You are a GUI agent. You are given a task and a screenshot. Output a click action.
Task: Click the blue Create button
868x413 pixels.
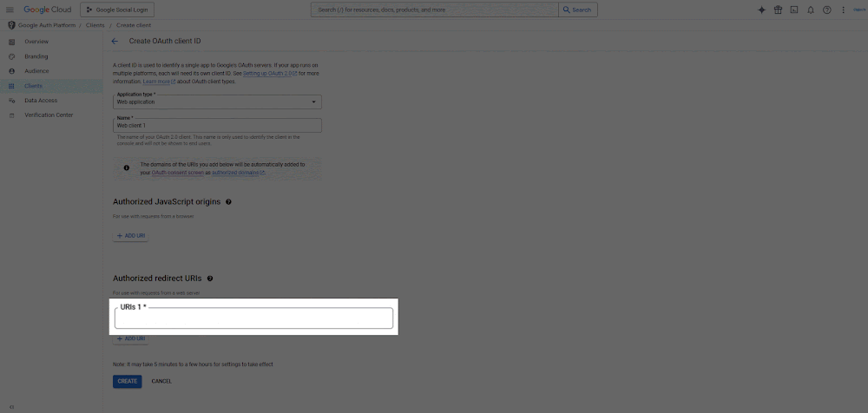pyautogui.click(x=127, y=381)
